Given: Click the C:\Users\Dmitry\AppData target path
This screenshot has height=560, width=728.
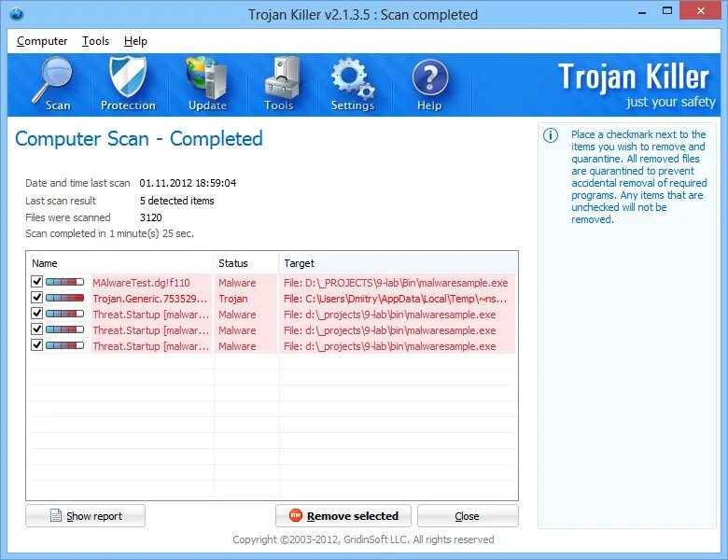Looking at the screenshot, I should (395, 299).
